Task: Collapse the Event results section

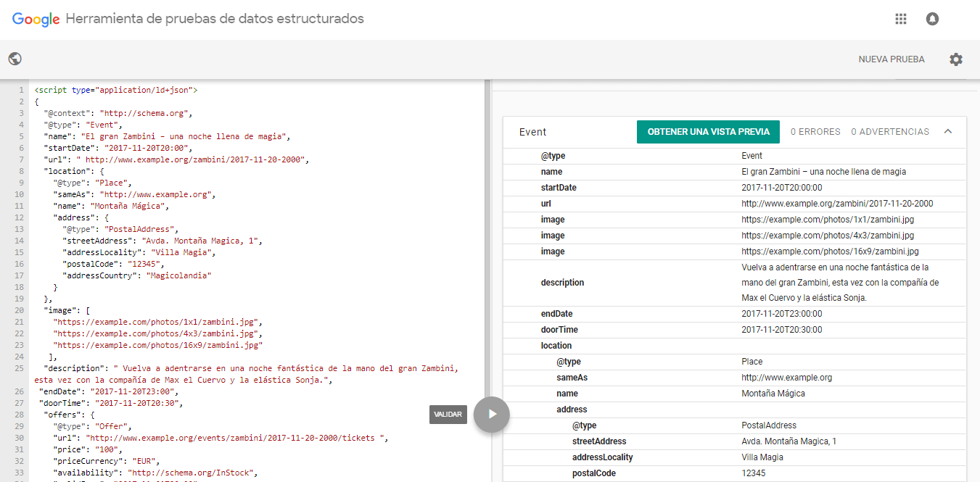Action: 948,132
